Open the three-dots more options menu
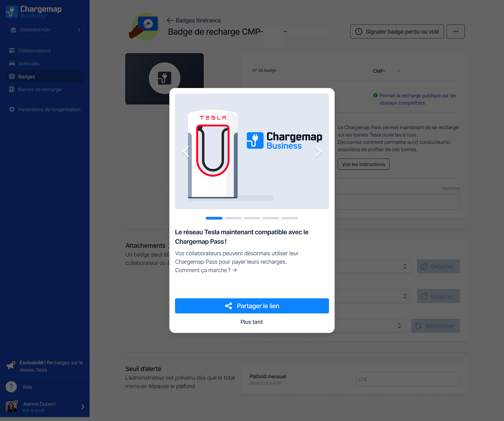The height and width of the screenshot is (421, 504). (455, 31)
